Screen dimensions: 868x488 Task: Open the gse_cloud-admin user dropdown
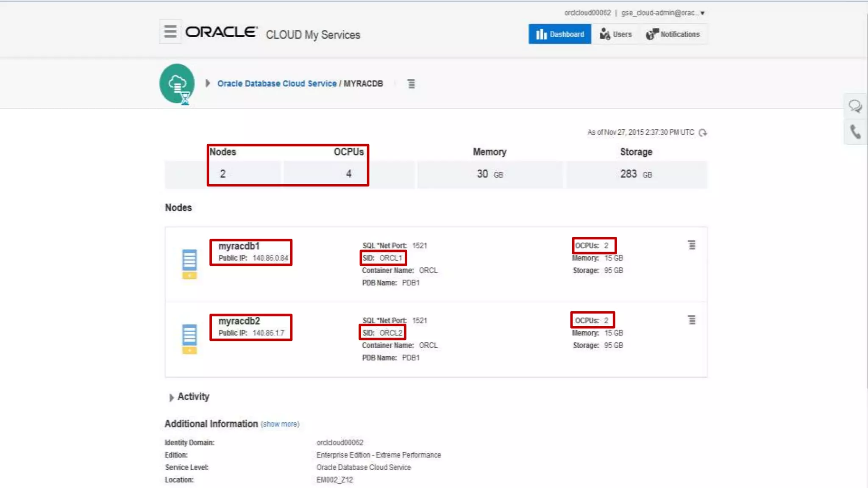tap(663, 13)
